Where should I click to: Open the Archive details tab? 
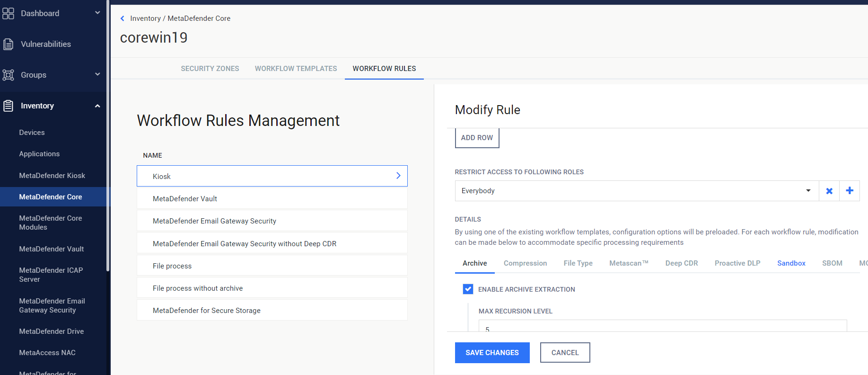[475, 263]
